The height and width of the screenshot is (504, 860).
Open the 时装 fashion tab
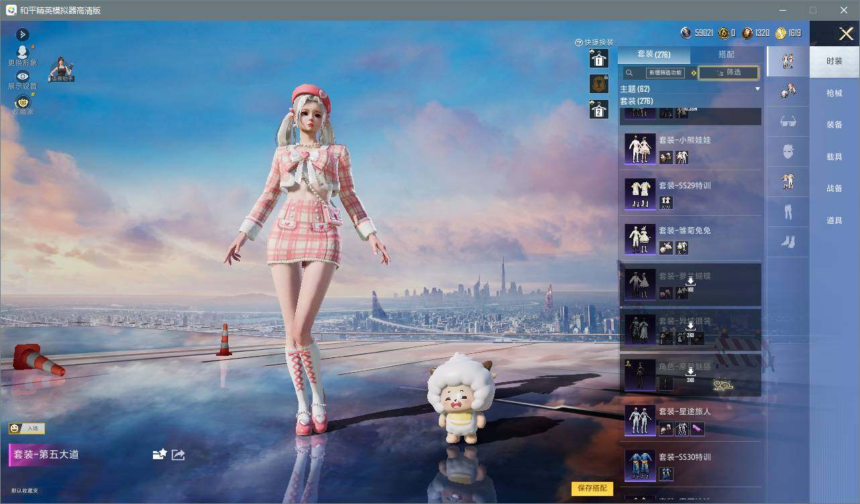[x=835, y=61]
